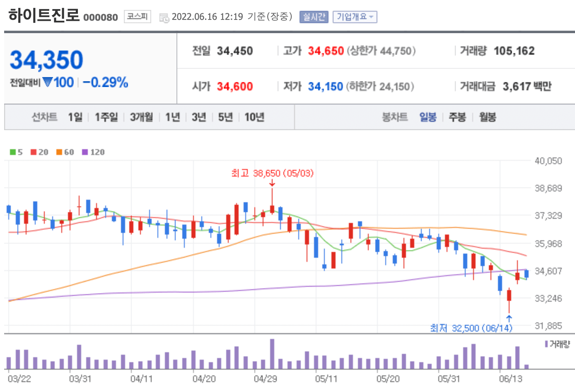Click the blue down-triangle change icon

[x=48, y=82]
